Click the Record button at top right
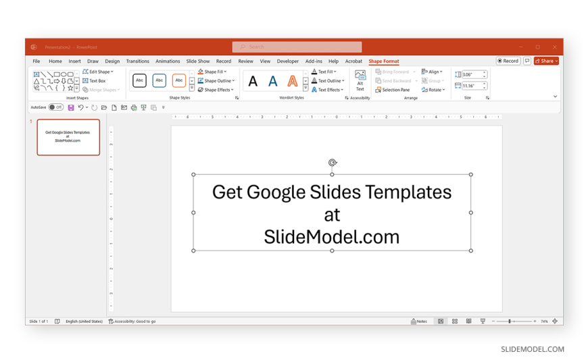This screenshot has width=588, height=364. (x=508, y=61)
